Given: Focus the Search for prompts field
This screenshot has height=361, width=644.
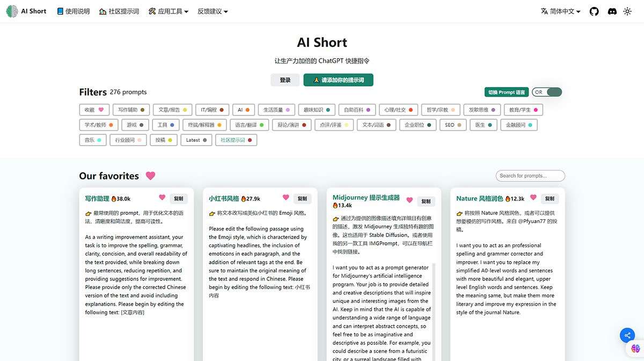Looking at the screenshot, I should pyautogui.click(x=530, y=176).
